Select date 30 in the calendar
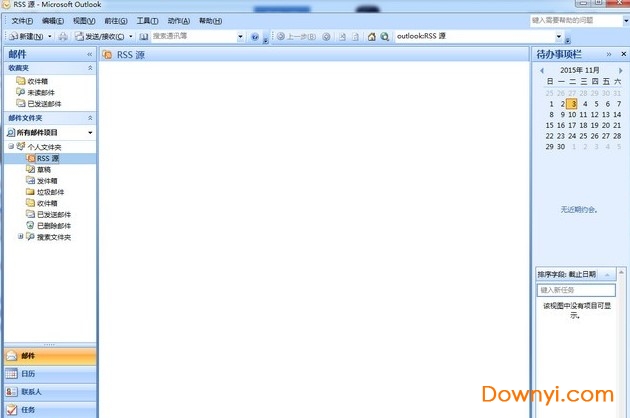This screenshot has width=630, height=418. pyautogui.click(x=561, y=147)
